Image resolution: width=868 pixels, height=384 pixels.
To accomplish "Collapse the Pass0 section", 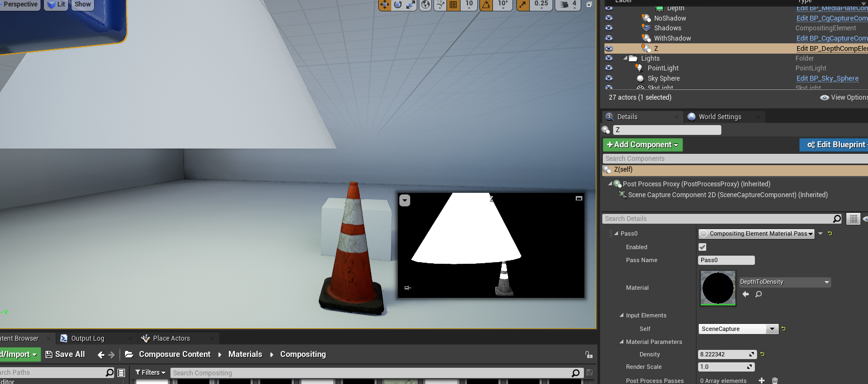I will [x=616, y=233].
